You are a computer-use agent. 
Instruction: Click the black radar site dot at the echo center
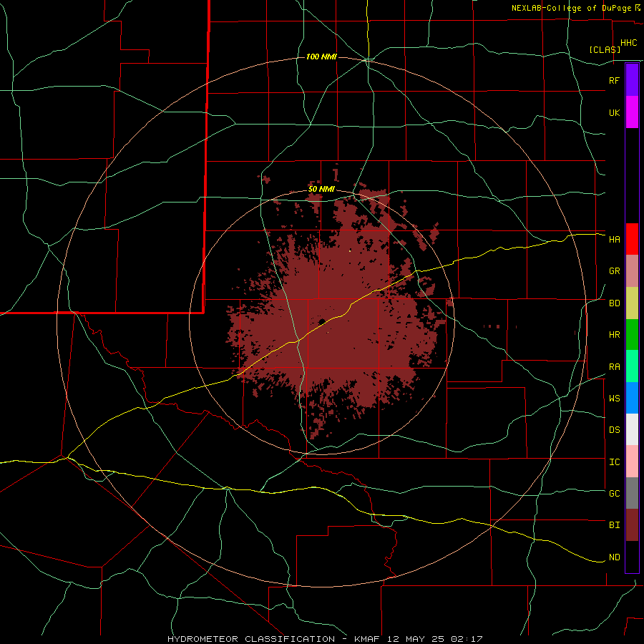321,321
